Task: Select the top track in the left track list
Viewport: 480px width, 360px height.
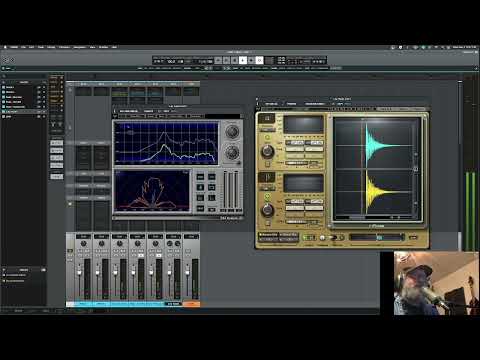Action: pyautogui.click(x=23, y=87)
